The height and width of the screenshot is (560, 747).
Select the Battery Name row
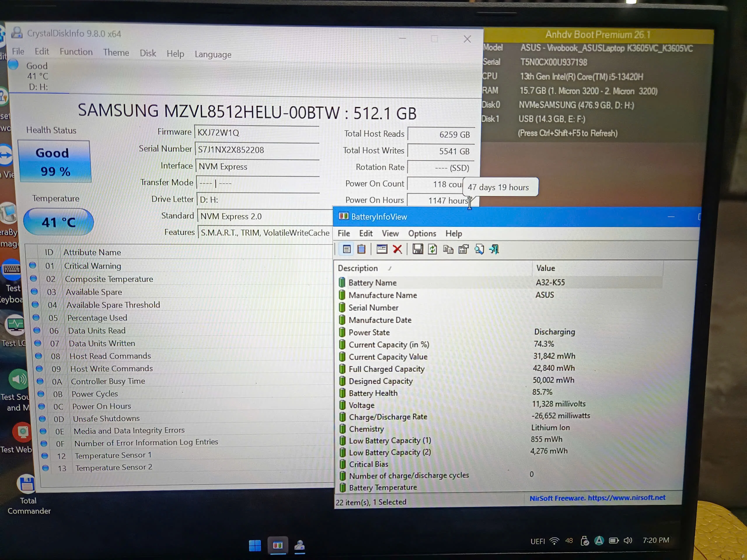coord(500,282)
